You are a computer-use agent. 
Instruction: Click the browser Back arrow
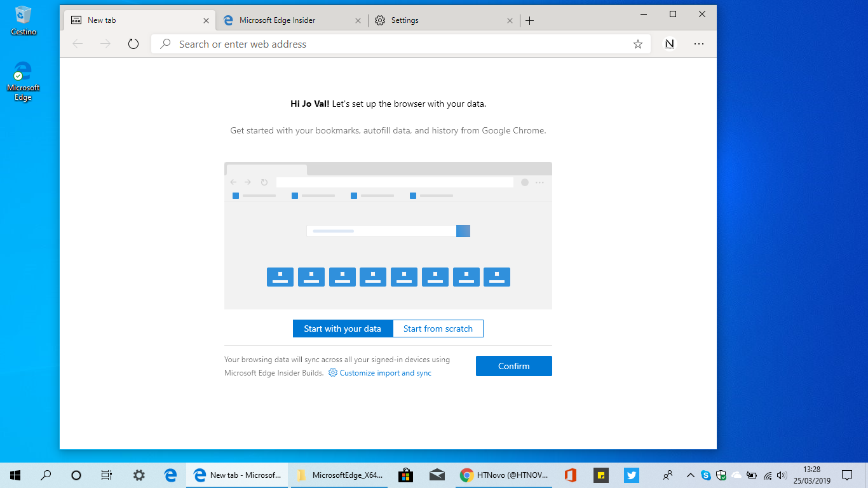78,44
